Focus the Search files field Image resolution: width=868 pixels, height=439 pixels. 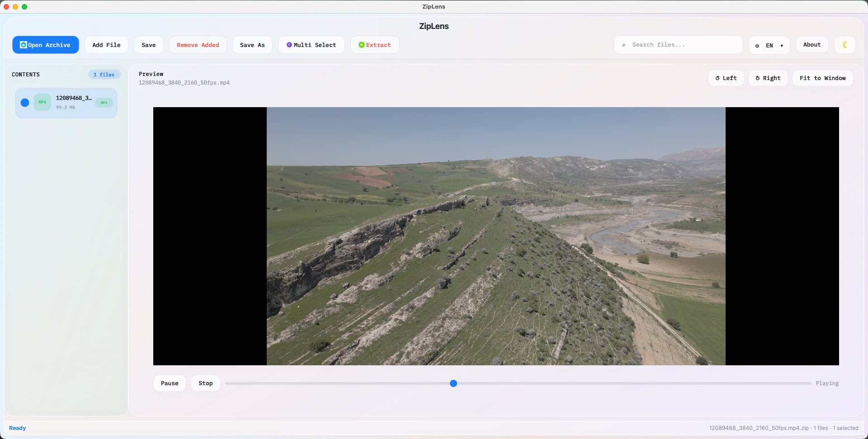pos(678,45)
